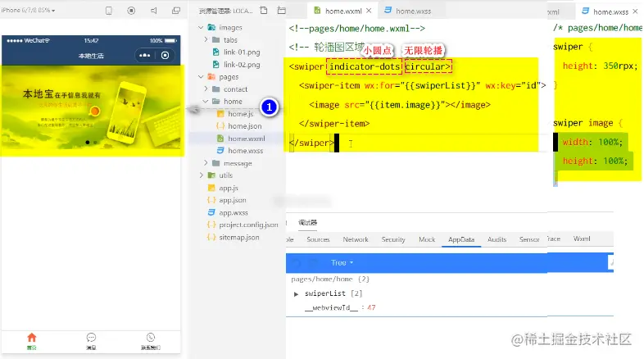Open the mini program three-dots menu

pos(144,56)
